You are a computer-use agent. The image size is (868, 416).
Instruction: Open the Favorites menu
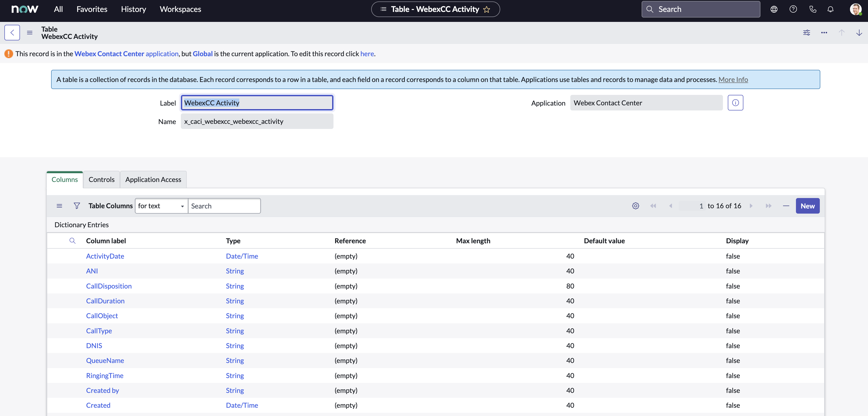tap(92, 9)
